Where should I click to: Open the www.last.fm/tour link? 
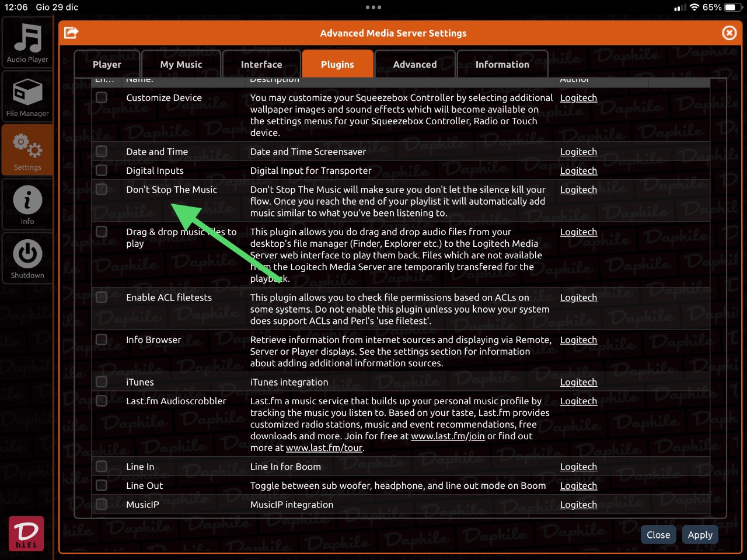(x=324, y=448)
